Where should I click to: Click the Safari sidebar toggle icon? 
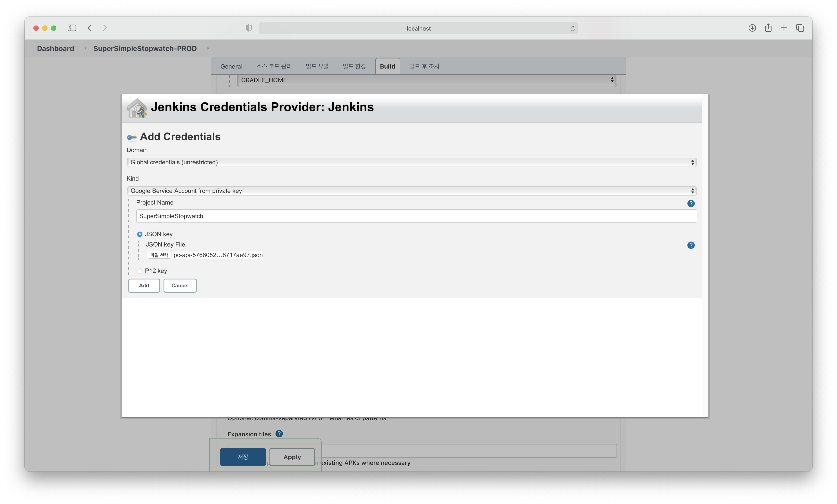pyautogui.click(x=72, y=28)
